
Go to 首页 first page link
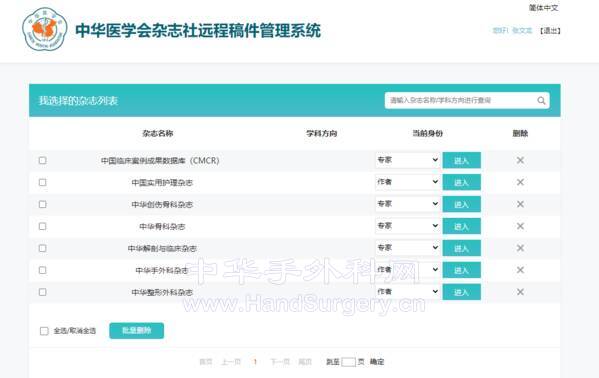(x=206, y=362)
